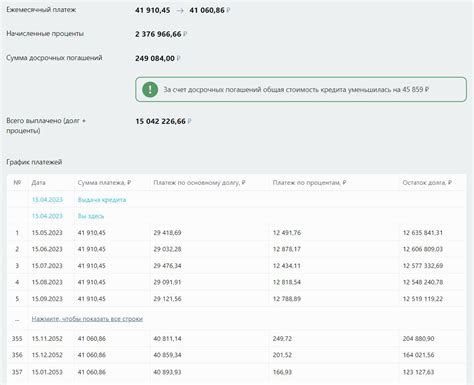Click date 15.05.2023 in row 1

[x=47, y=233]
